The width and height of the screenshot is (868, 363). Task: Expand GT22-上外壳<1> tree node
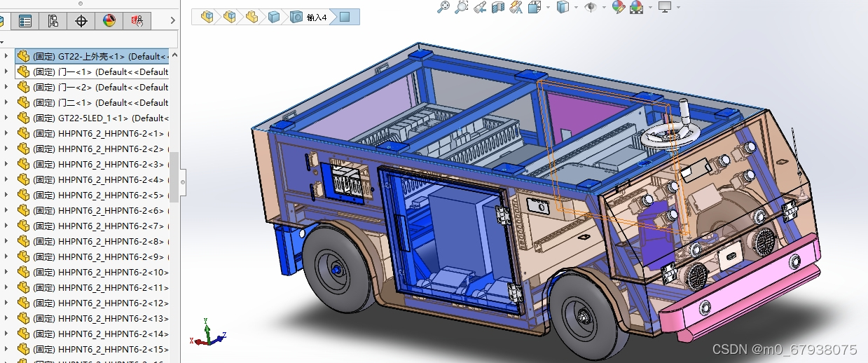point(6,56)
